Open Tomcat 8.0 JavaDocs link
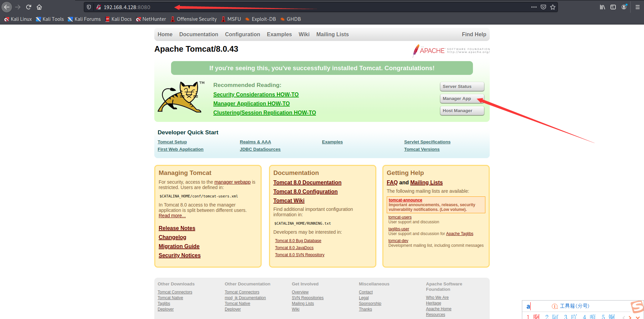The width and height of the screenshot is (644, 319). coord(294,248)
